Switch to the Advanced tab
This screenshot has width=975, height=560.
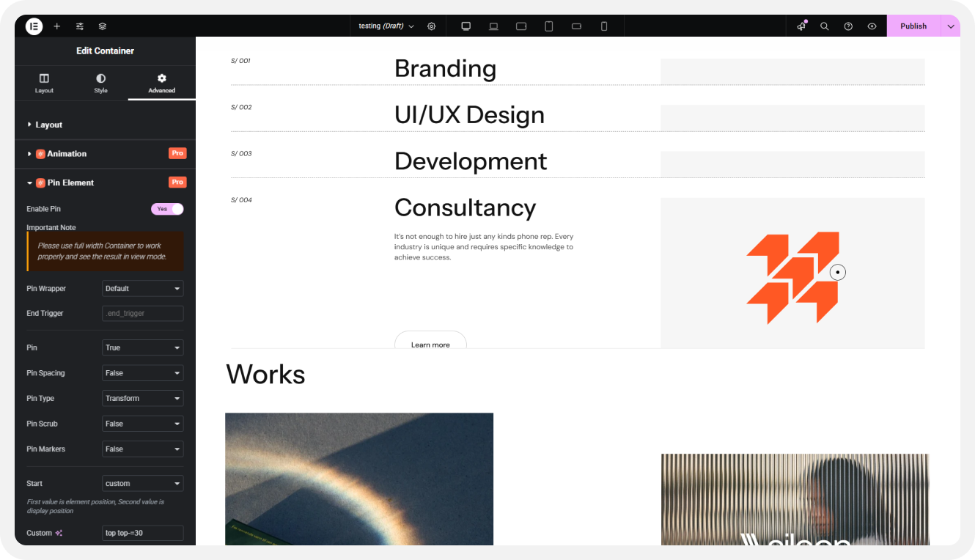click(x=162, y=84)
